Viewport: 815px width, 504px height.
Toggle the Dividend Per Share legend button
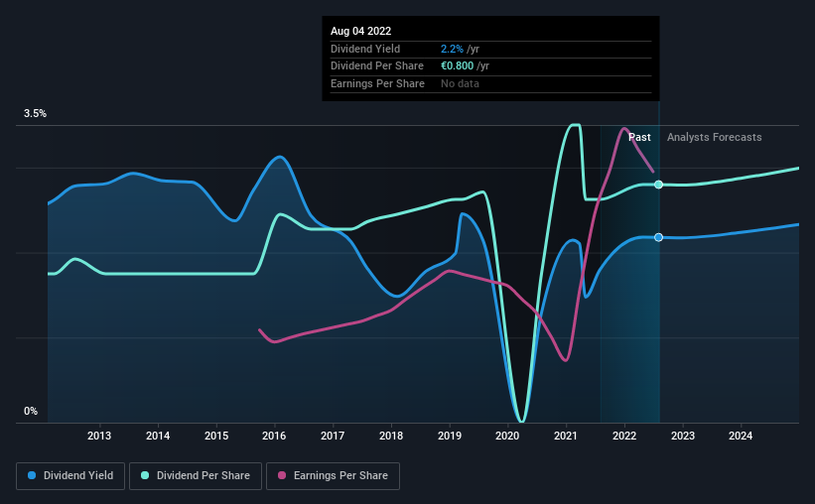[196, 476]
